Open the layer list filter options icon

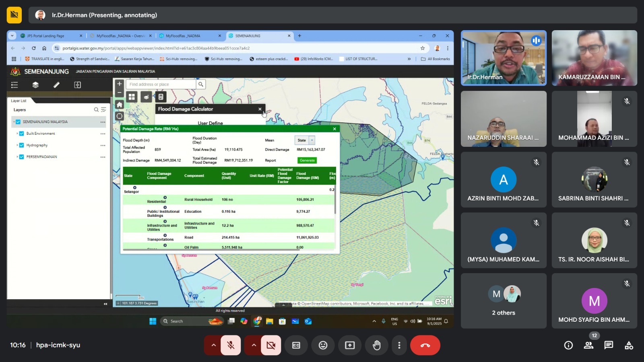(103, 110)
